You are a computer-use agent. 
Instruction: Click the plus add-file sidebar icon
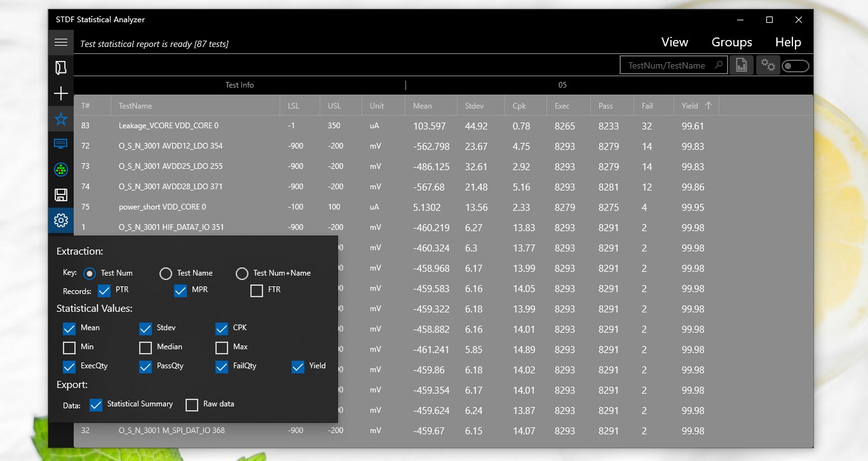pos(61,94)
